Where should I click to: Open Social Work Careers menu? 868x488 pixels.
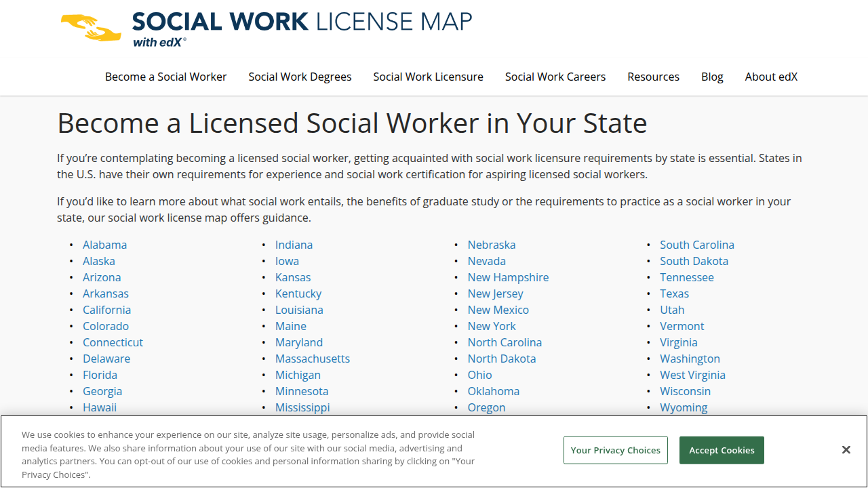555,77
